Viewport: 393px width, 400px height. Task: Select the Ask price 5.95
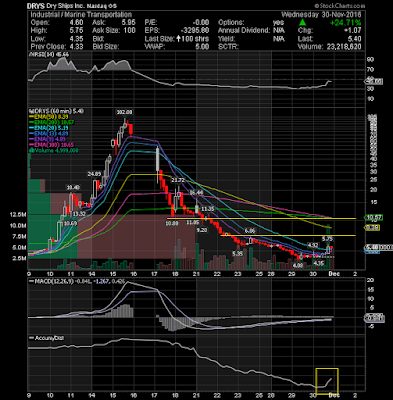click(x=128, y=23)
